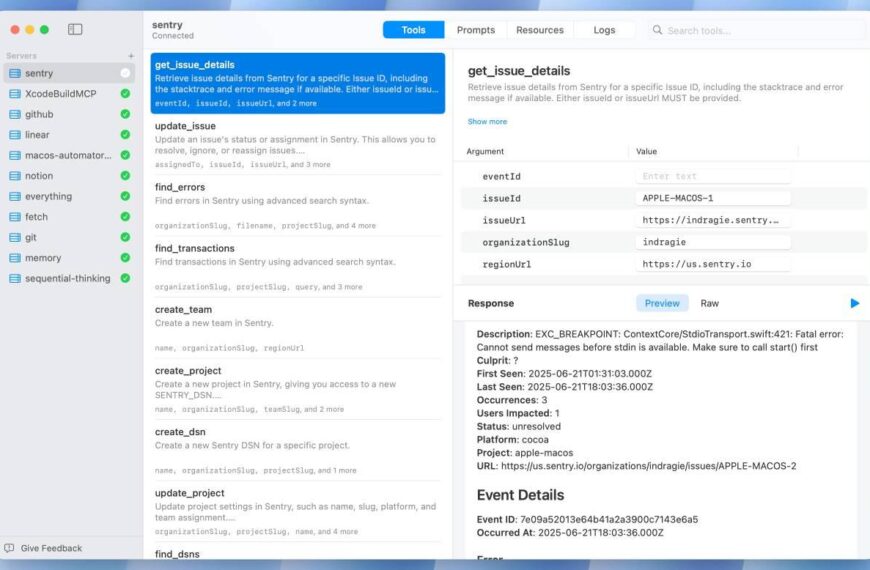Switch to the Tools tab

[413, 30]
